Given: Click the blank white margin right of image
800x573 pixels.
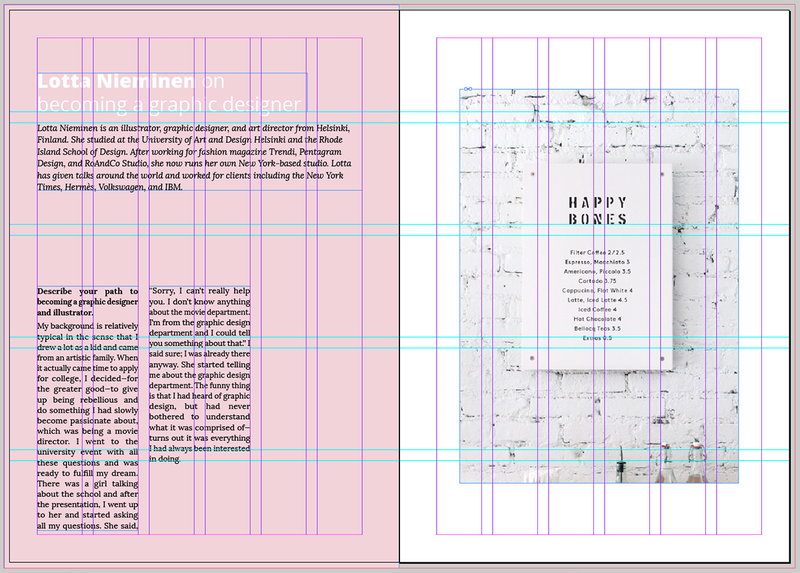Looking at the screenshot, I should pos(765,300).
